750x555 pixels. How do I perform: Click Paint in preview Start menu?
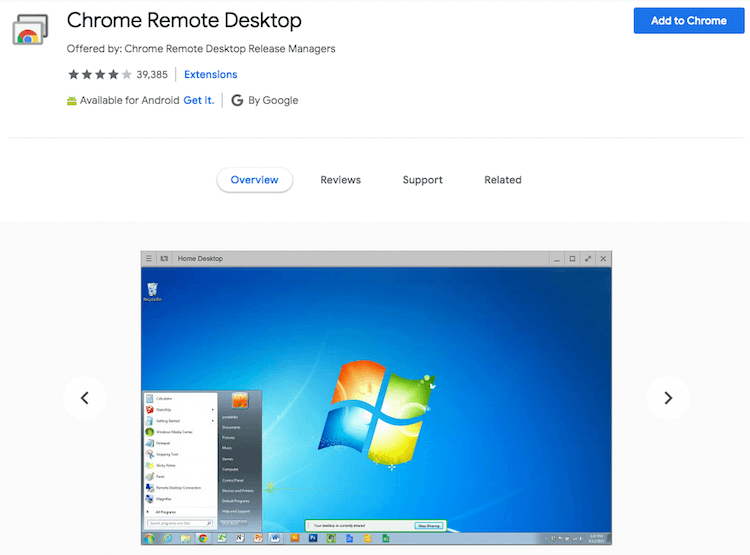(x=180, y=477)
